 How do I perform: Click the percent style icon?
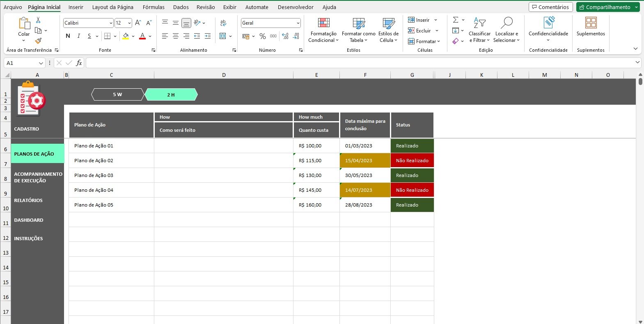click(263, 36)
